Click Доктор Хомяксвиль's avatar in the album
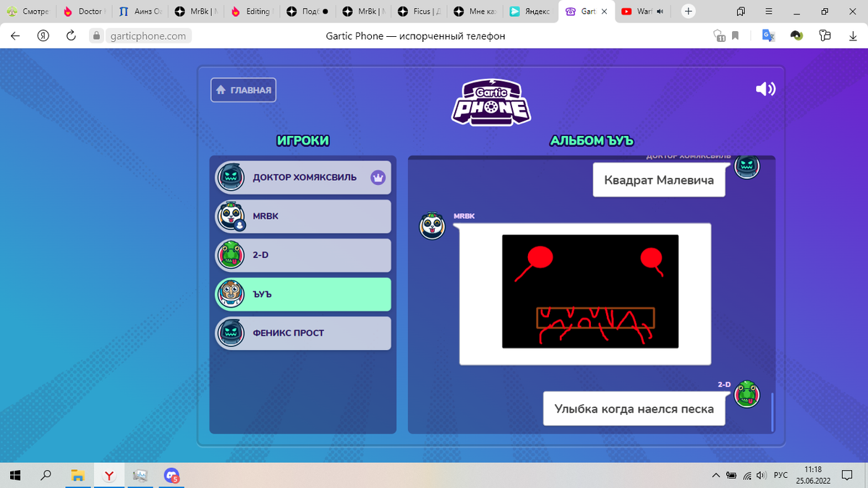The height and width of the screenshot is (488, 868). (x=747, y=166)
